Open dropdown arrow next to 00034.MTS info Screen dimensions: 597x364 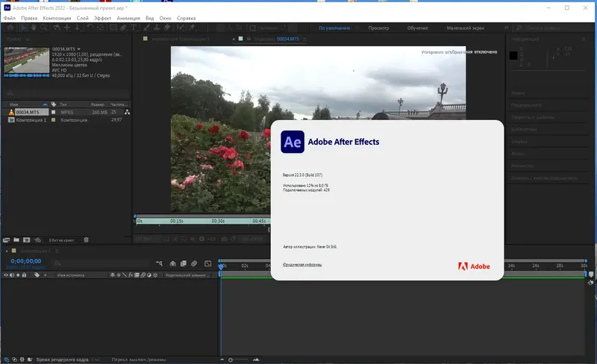pyautogui.click(x=79, y=49)
